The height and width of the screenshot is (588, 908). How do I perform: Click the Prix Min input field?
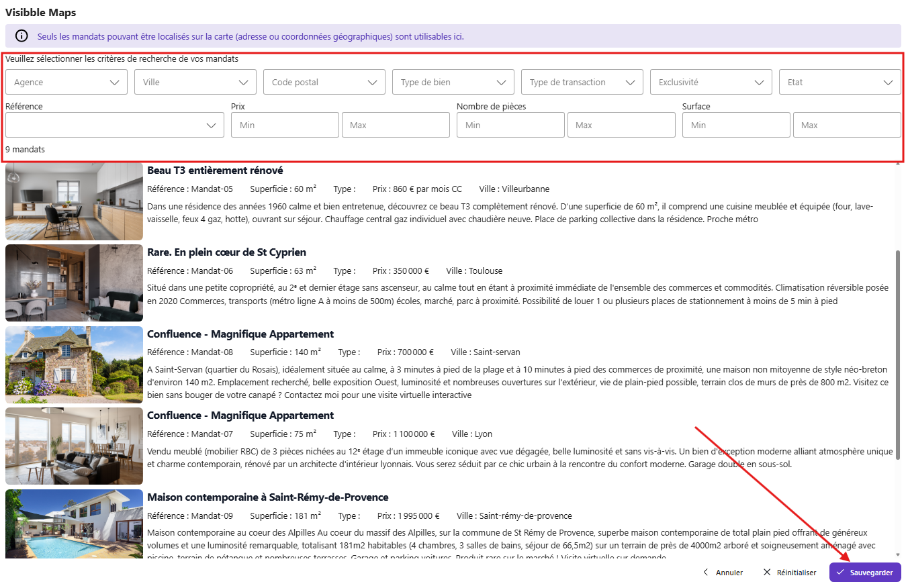click(285, 125)
